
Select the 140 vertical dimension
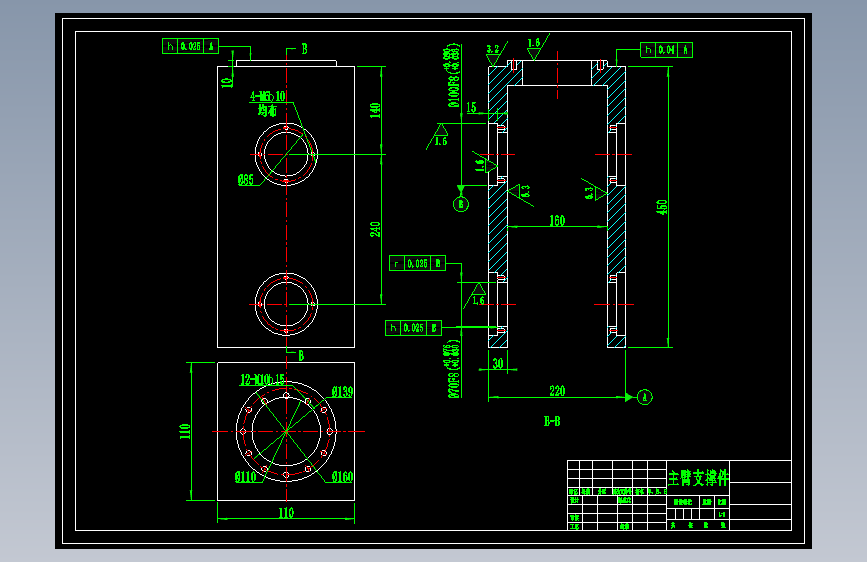click(375, 111)
